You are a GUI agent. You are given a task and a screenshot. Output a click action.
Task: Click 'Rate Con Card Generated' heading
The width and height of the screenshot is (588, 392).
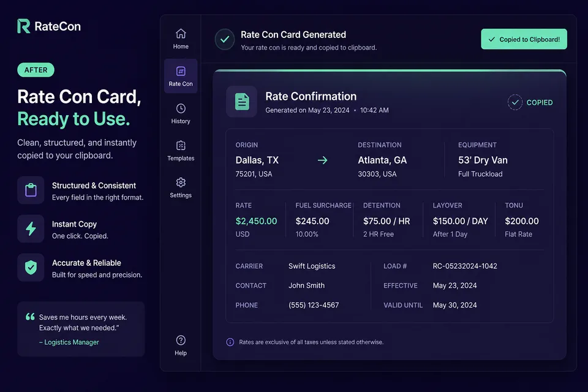[x=293, y=34]
